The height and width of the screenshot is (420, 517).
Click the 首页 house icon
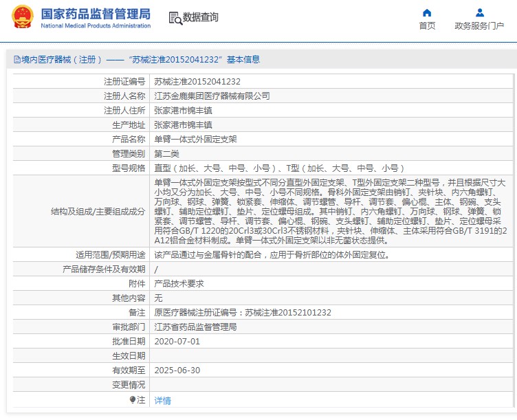[427, 12]
